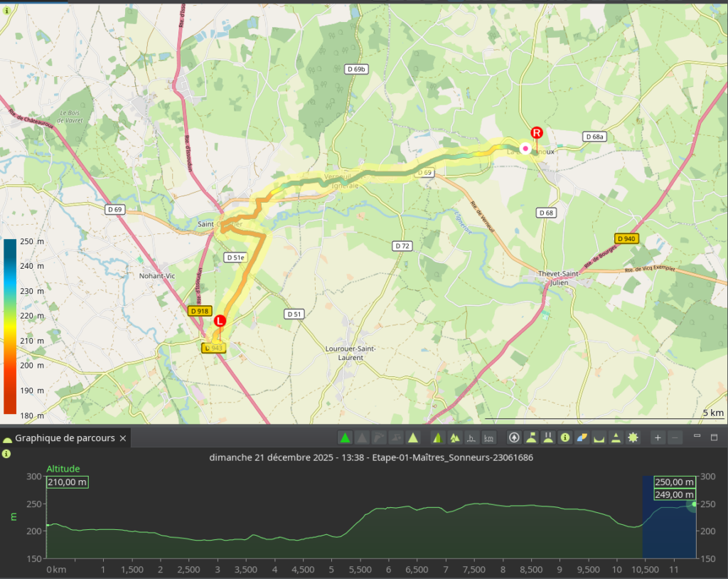Click the red R end marker
The height and width of the screenshot is (579, 728).
537,133
